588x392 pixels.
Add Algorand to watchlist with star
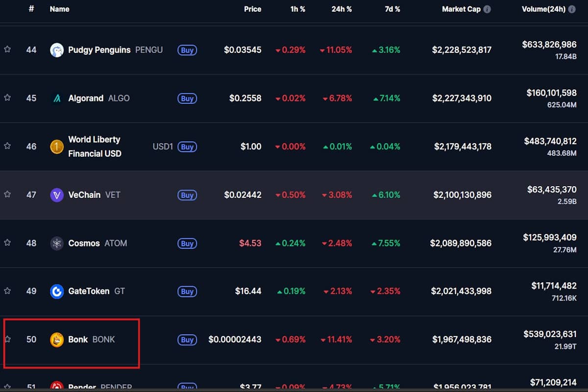tap(7, 98)
